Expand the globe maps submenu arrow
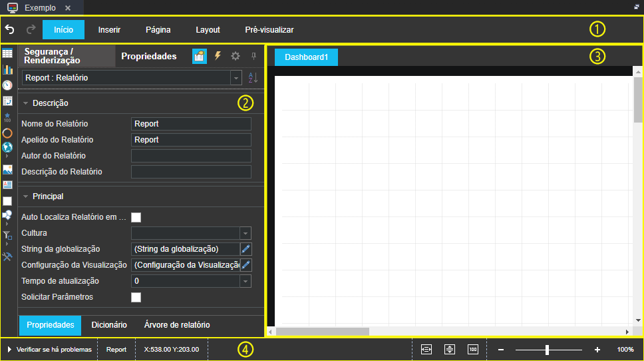Screen dimensions: 644x361 point(7,157)
